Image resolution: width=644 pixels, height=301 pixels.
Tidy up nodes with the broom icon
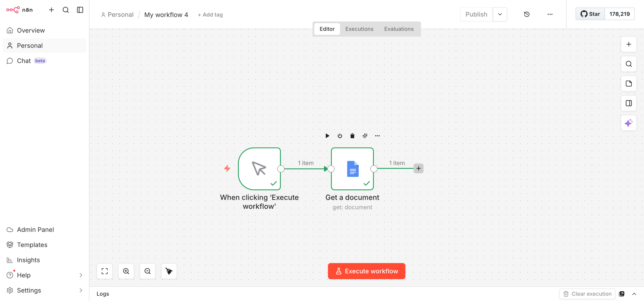[x=169, y=271]
